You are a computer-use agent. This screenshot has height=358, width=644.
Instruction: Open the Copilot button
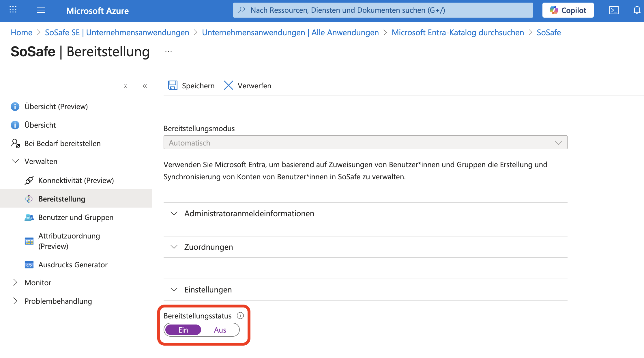568,10
